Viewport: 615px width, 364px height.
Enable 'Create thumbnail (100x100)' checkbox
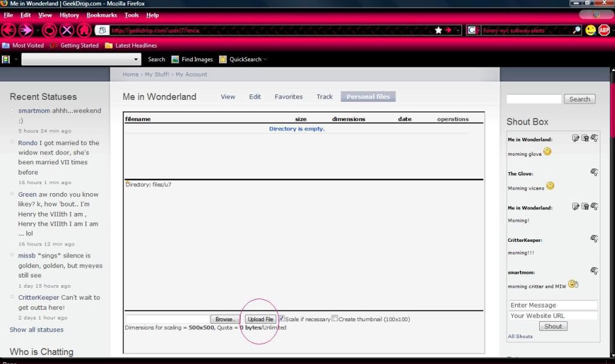[335, 318]
